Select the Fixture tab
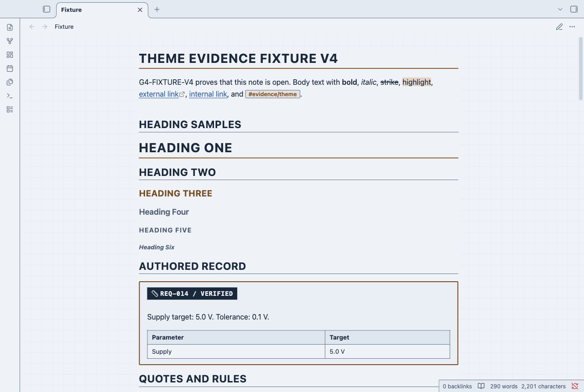The image size is (584, 392). click(102, 10)
